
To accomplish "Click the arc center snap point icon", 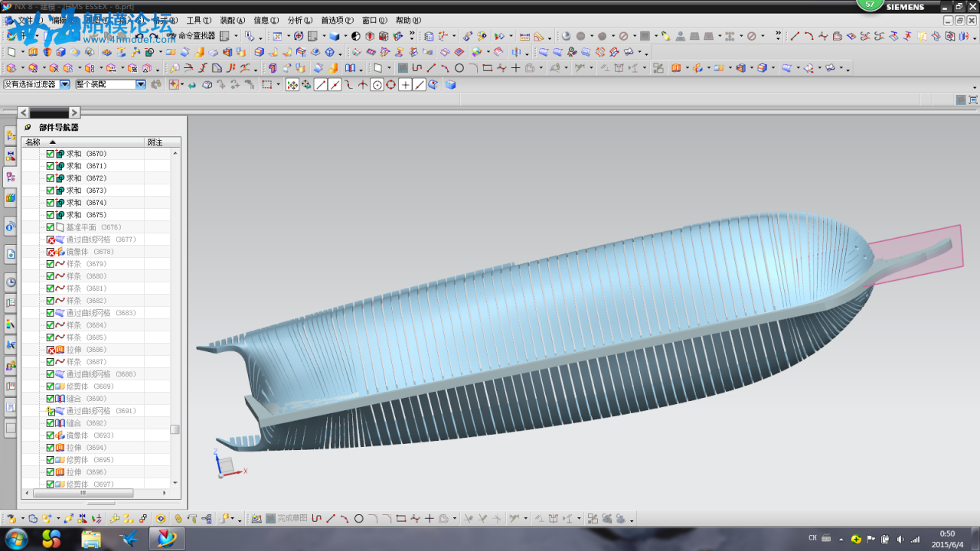I will [377, 84].
